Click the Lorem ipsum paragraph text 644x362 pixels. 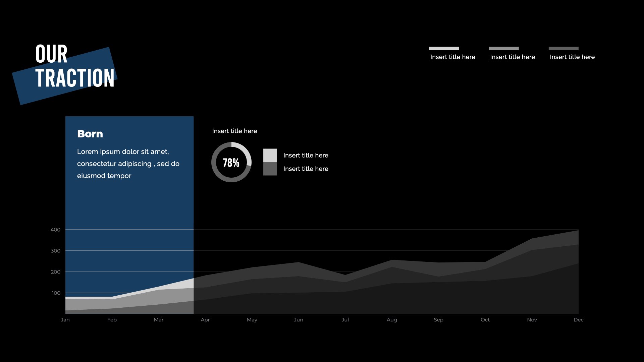[128, 164]
